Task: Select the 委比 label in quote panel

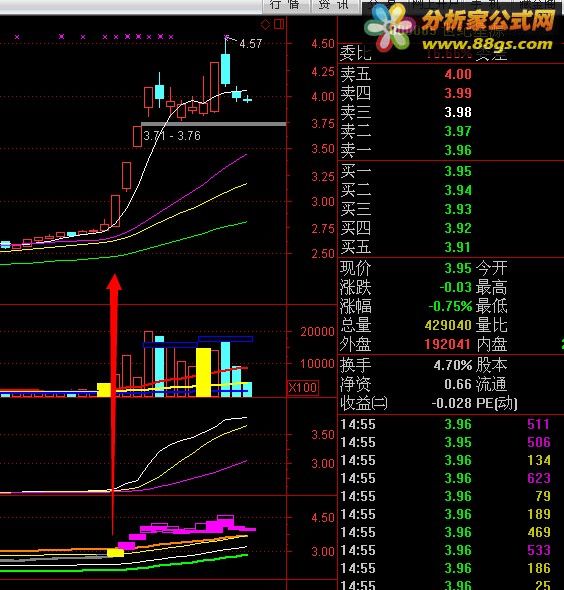Action: pos(355,53)
